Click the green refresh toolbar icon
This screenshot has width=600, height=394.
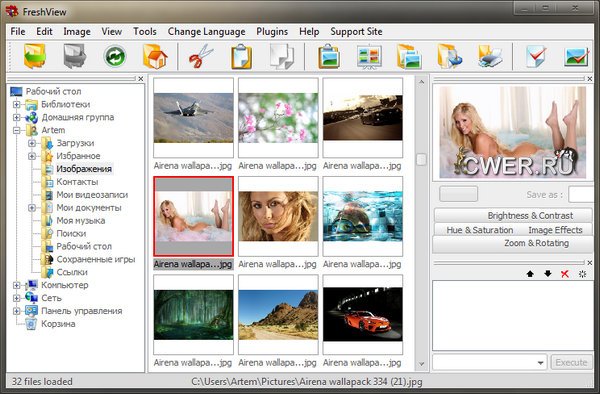click(x=115, y=57)
